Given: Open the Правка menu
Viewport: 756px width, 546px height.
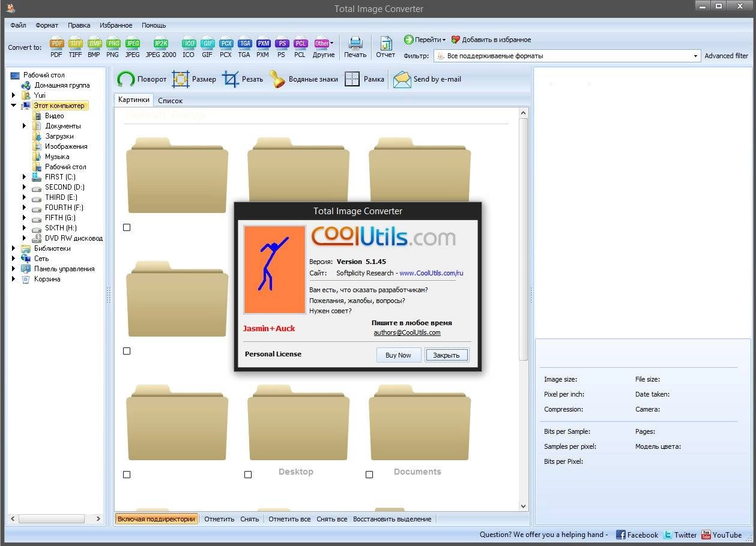Looking at the screenshot, I should 79,25.
